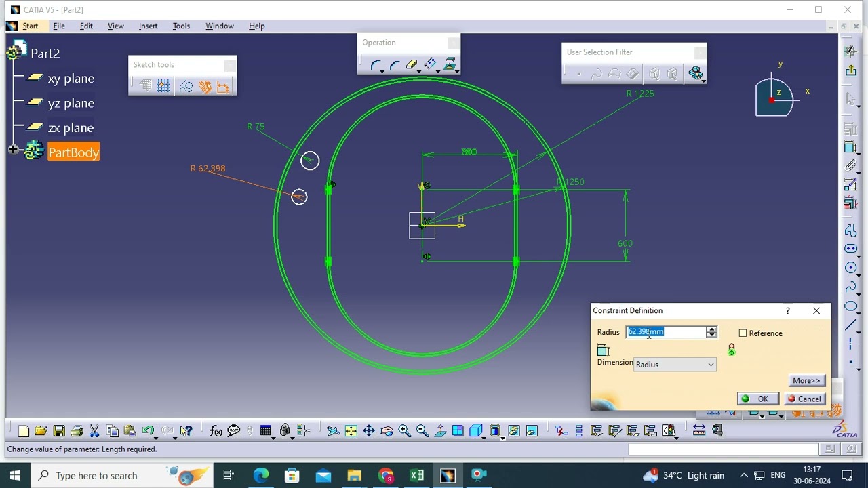
Task: Open the Tools menu
Action: pos(181,26)
